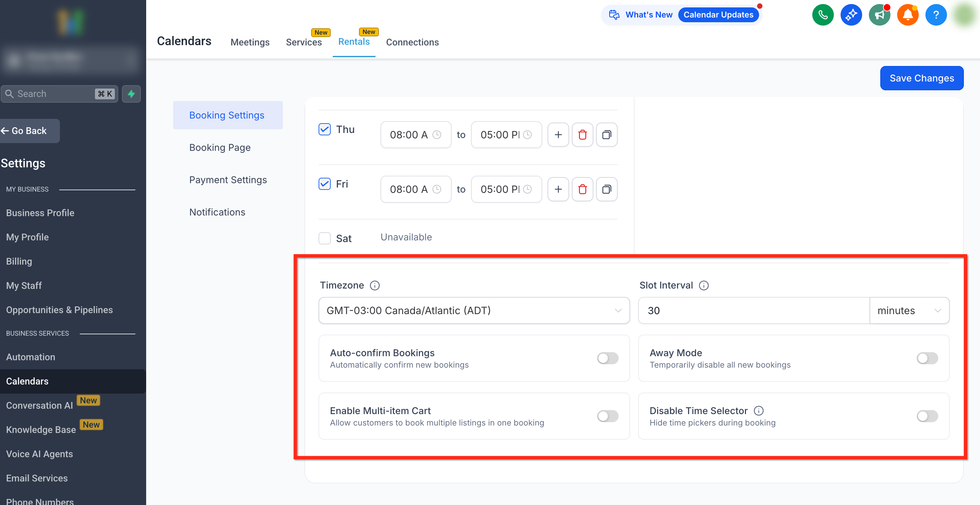Copy Friday's hours using the duplicate icon
The width and height of the screenshot is (980, 505).
click(x=607, y=189)
